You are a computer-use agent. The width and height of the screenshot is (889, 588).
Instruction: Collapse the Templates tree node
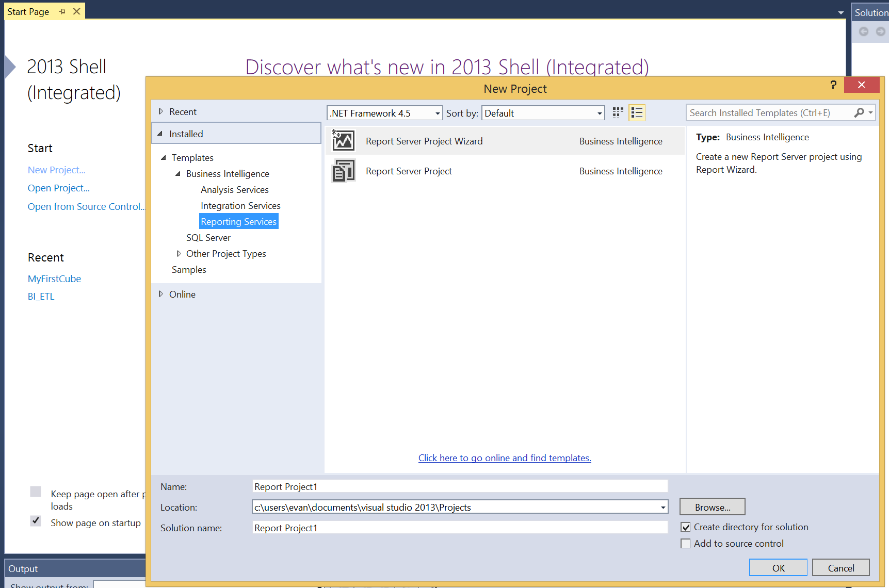pos(164,158)
